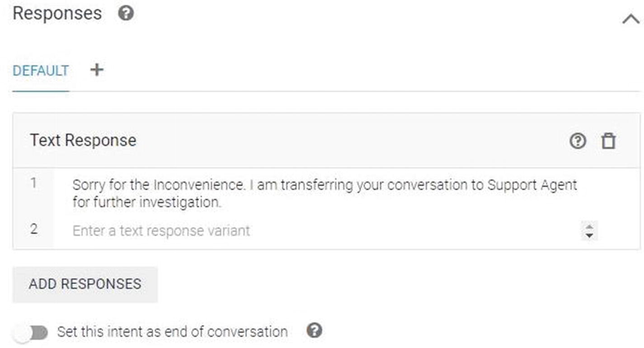Select row number 2 of text responses
The image size is (644, 348).
coord(34,229)
